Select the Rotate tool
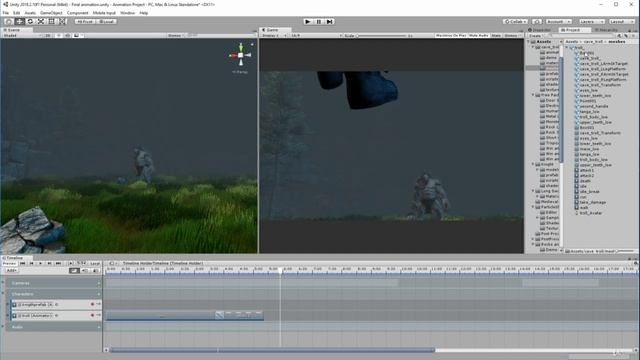Image resolution: width=640 pixels, height=360 pixels. click(x=30, y=21)
